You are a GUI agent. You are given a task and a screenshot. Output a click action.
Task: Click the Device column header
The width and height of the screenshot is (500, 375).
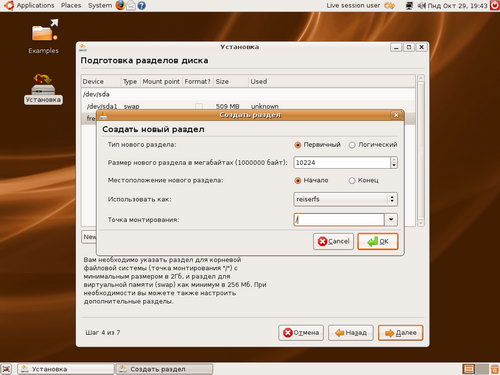pos(101,82)
